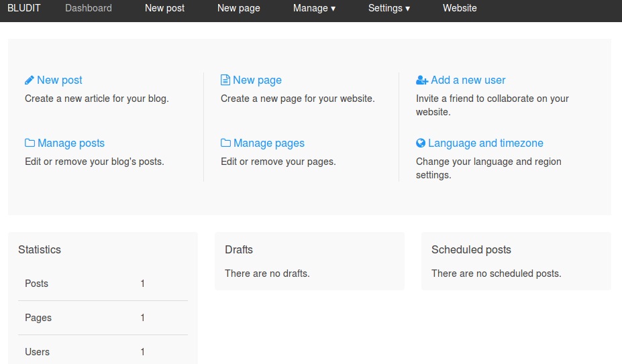Screen dimensions: 622x364
Task: Select New post in the top navbar
Action: (164, 8)
